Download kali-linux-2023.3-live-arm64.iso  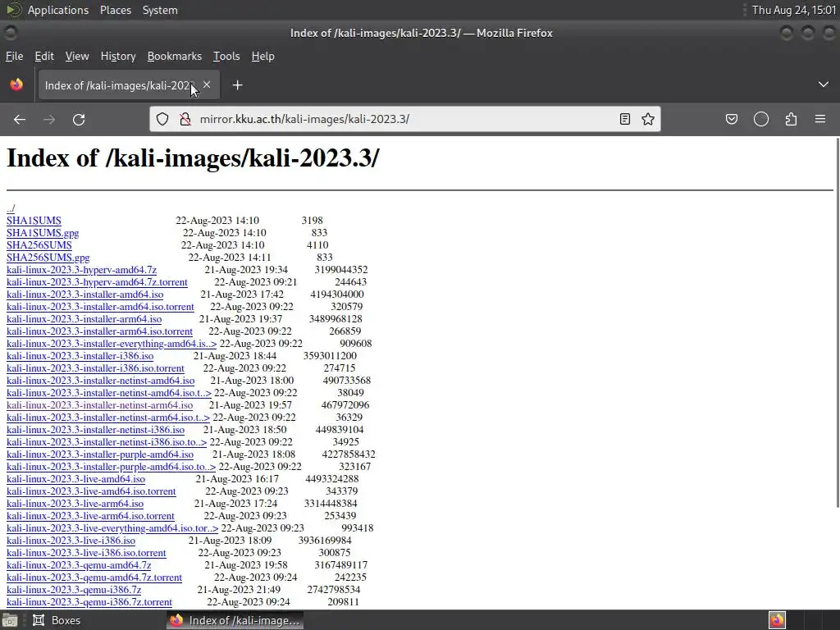coord(75,504)
